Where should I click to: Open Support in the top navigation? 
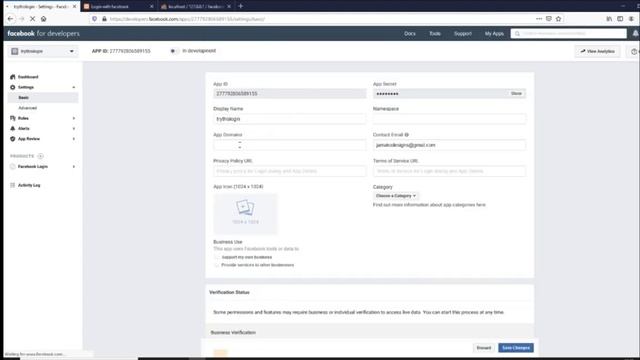tap(462, 33)
